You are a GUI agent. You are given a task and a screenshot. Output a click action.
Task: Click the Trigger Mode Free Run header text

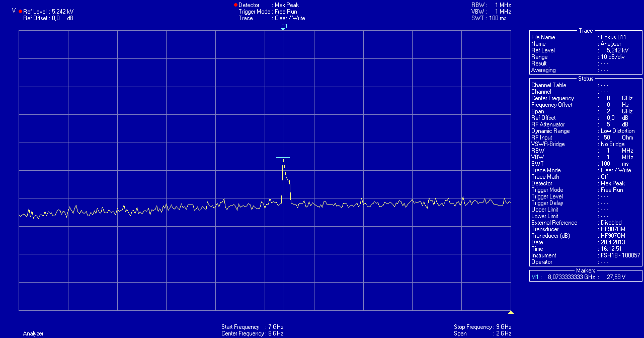268,12
